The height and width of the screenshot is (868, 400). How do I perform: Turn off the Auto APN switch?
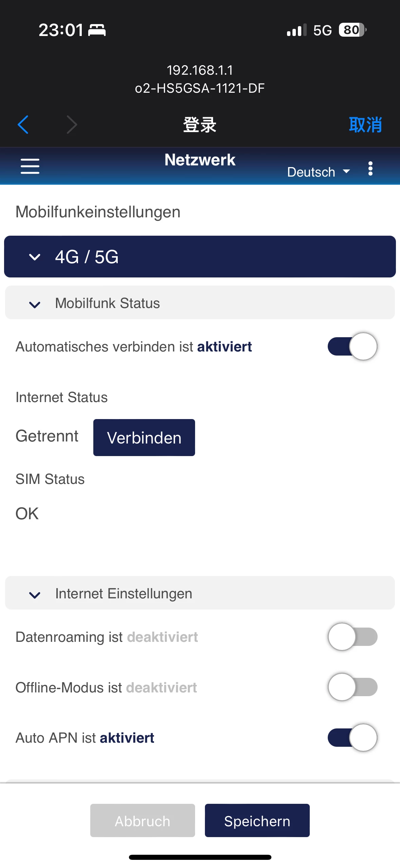(x=352, y=738)
